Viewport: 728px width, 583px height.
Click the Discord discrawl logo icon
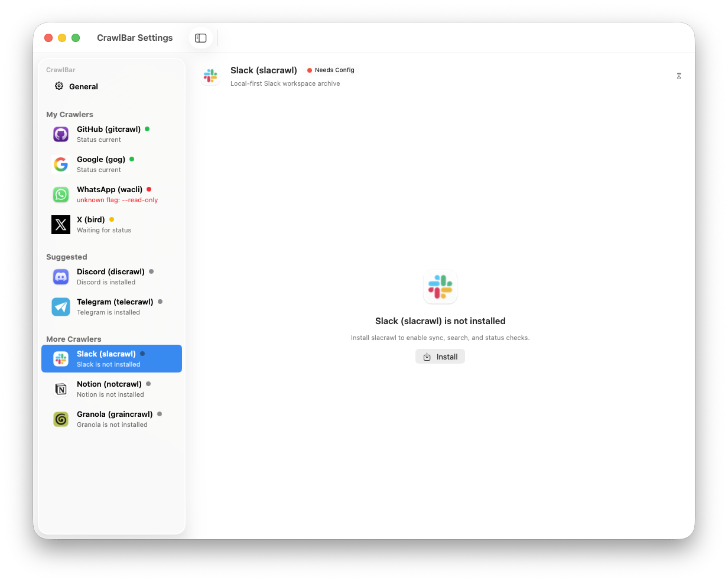click(61, 277)
